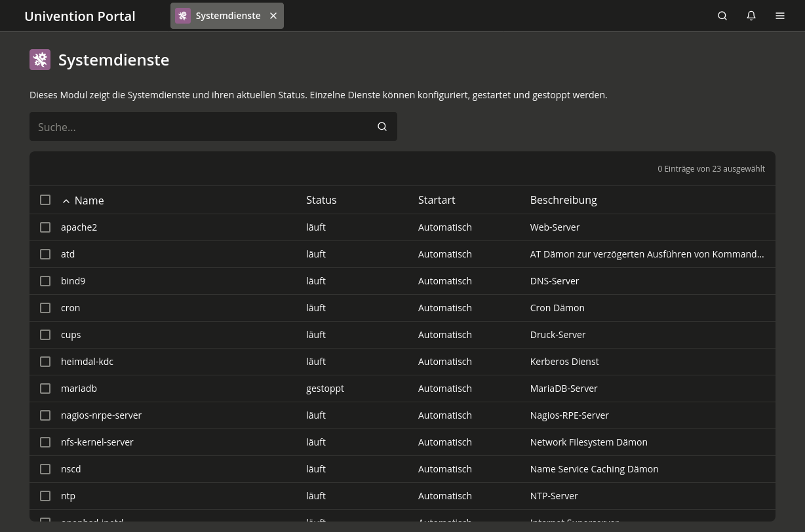Check the atd row checkbox
The width and height of the screenshot is (805, 532).
click(45, 254)
